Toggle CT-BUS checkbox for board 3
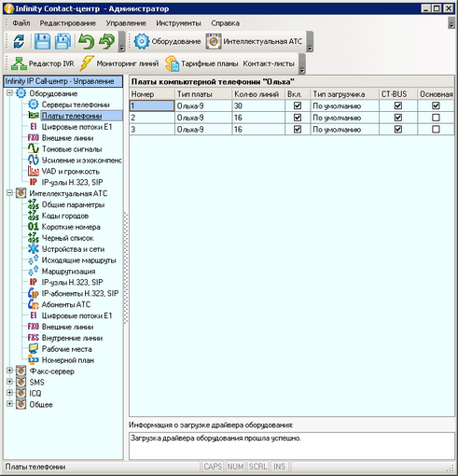The width and height of the screenshot is (458, 476). pyautogui.click(x=398, y=129)
